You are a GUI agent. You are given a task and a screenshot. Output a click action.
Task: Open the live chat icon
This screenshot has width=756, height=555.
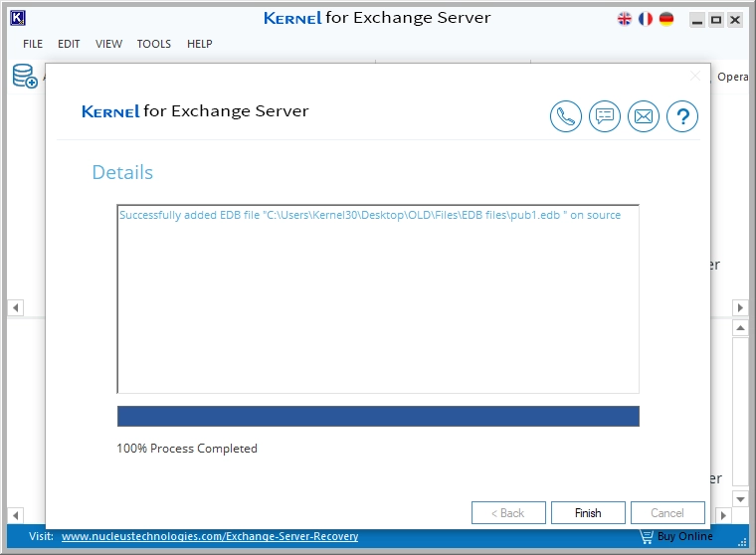tap(605, 116)
